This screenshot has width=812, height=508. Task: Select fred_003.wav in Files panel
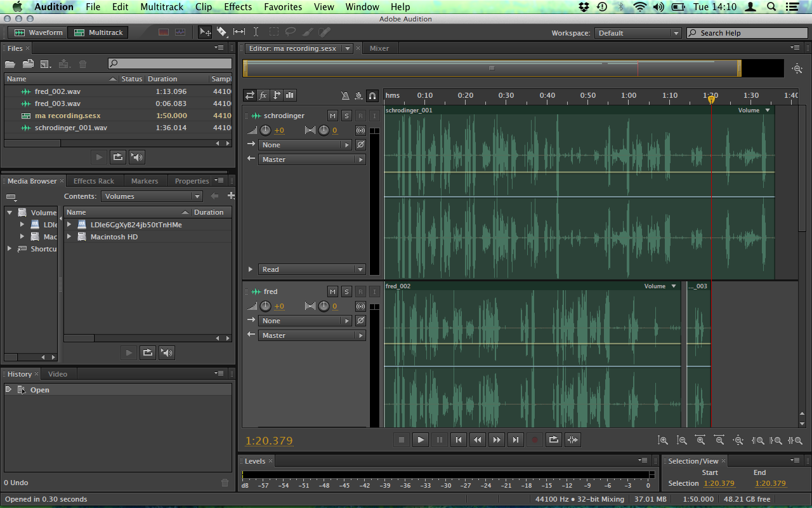tap(57, 104)
